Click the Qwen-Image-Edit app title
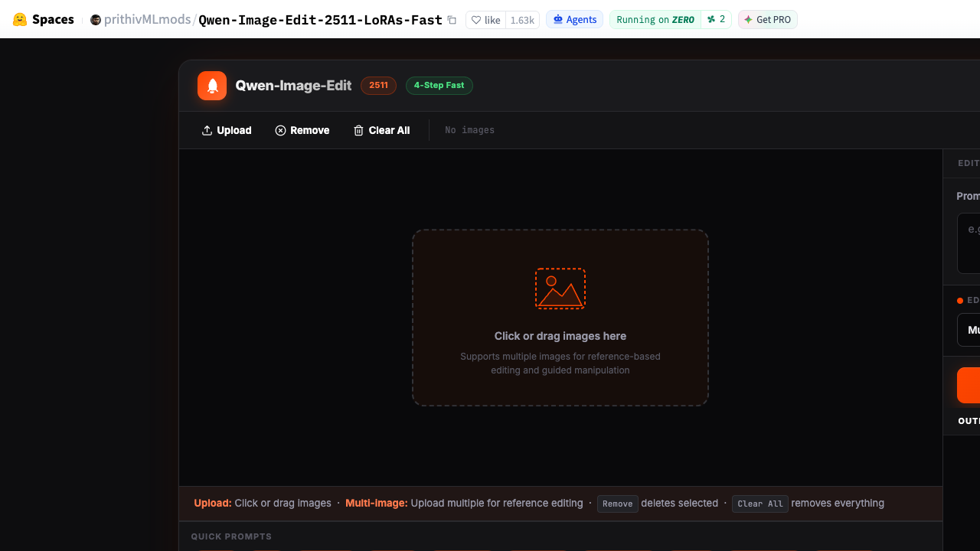The height and width of the screenshot is (551, 980). point(293,86)
